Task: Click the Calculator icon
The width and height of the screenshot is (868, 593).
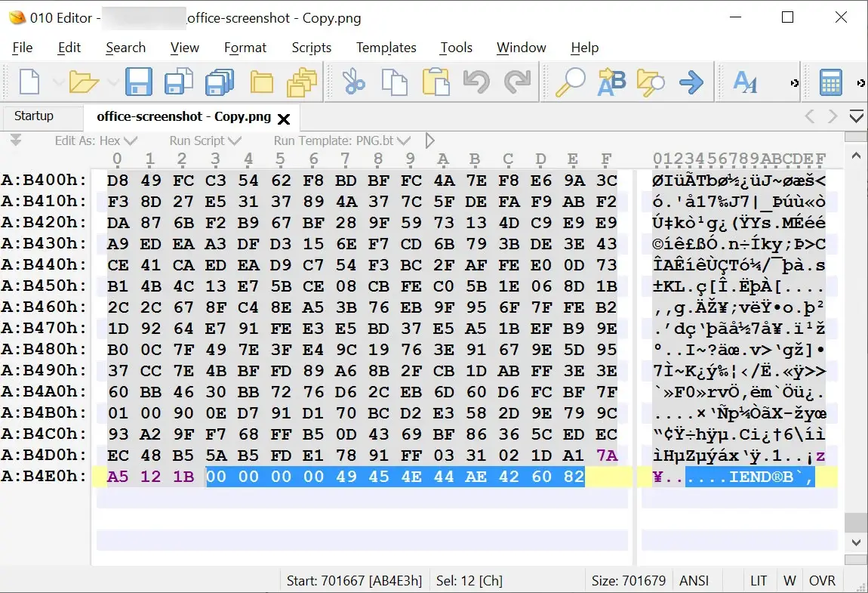Action: coord(830,82)
